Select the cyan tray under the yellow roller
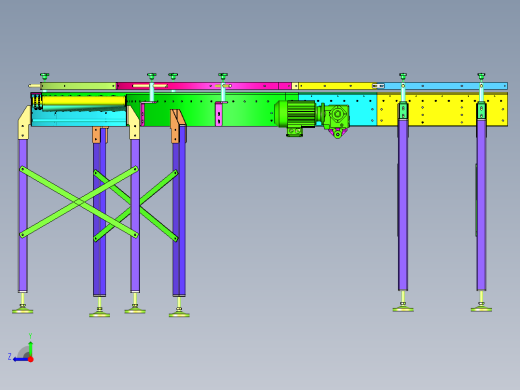520x390 pixels. click(79, 118)
